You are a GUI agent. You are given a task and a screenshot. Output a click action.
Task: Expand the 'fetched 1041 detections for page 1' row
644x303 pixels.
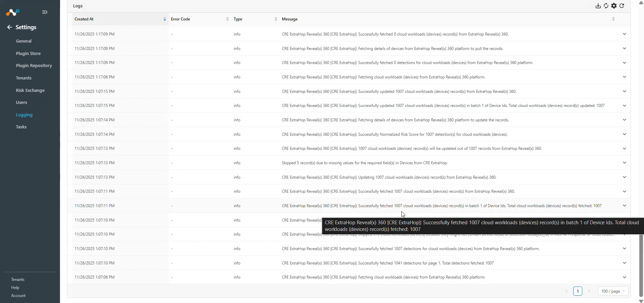[625, 263]
